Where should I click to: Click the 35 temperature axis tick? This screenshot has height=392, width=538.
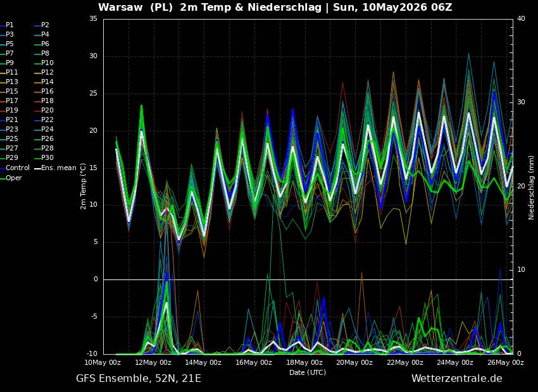(93, 19)
